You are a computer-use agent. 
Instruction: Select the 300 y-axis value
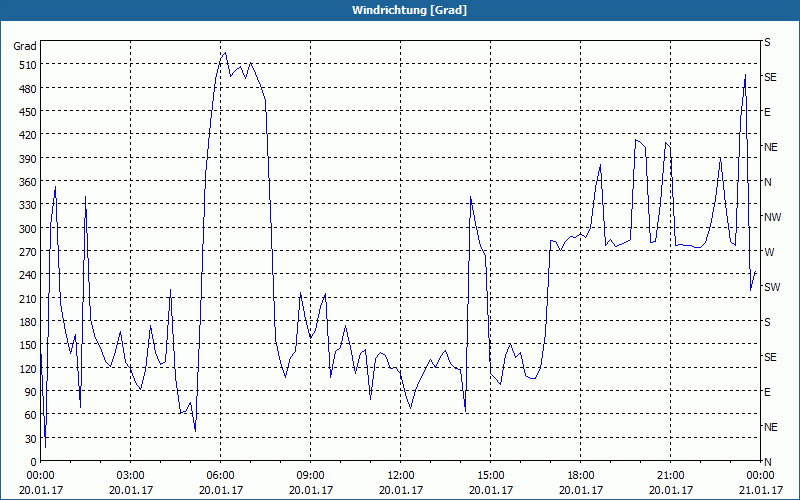tap(28, 229)
